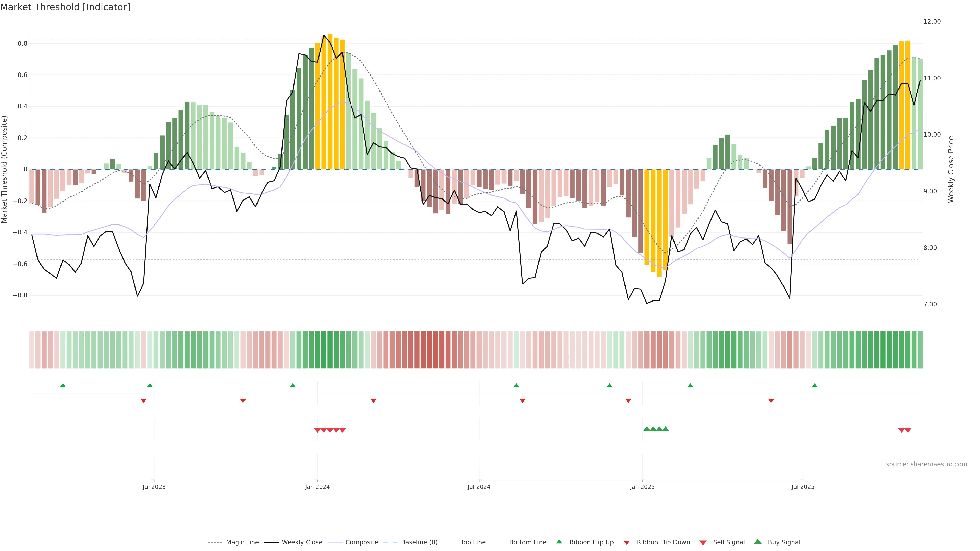Click the Market Threshold [Indicator] title

[65, 7]
